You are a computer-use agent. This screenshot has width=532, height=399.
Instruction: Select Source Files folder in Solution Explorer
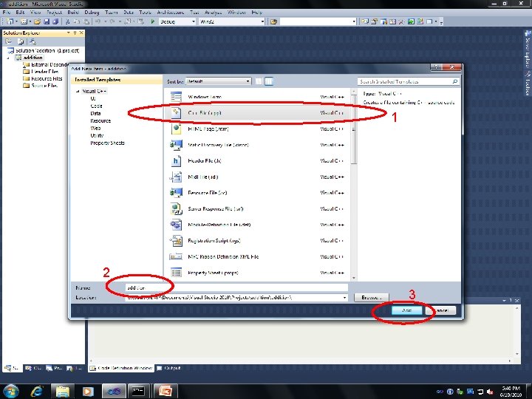tap(41, 86)
